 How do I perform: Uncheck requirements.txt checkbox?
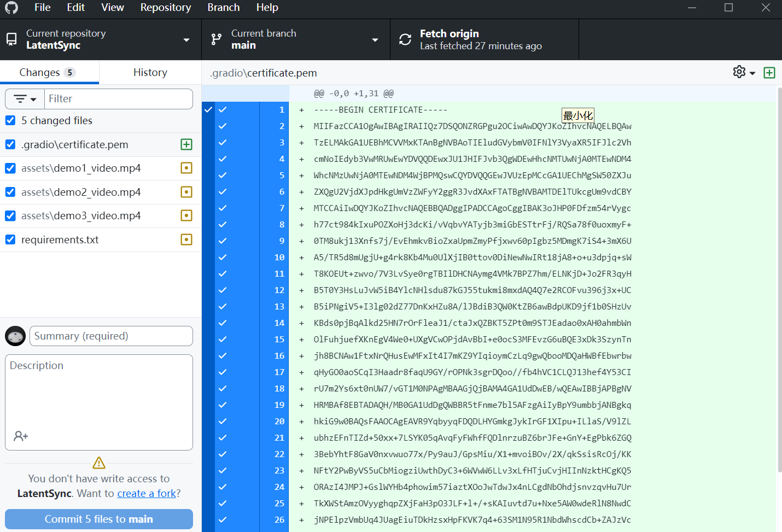point(10,239)
